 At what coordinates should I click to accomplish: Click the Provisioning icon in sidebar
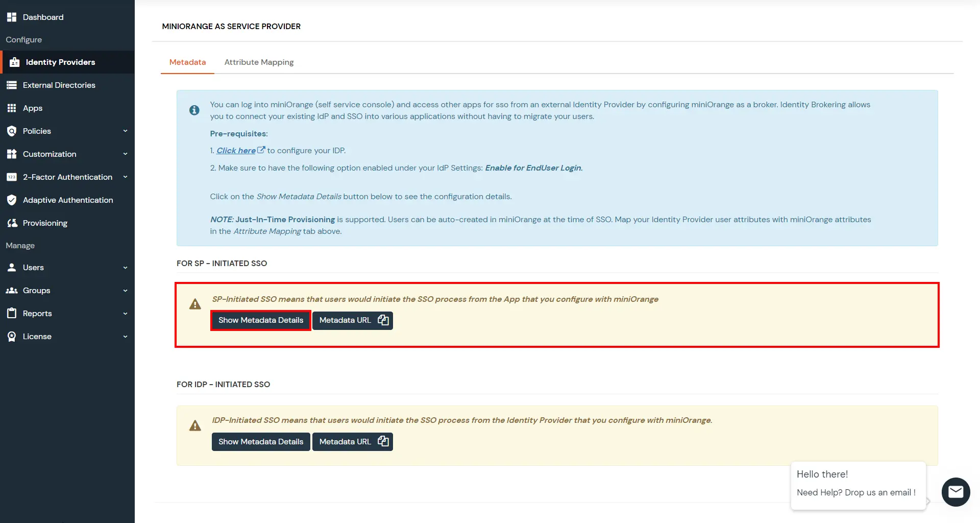pyautogui.click(x=12, y=223)
